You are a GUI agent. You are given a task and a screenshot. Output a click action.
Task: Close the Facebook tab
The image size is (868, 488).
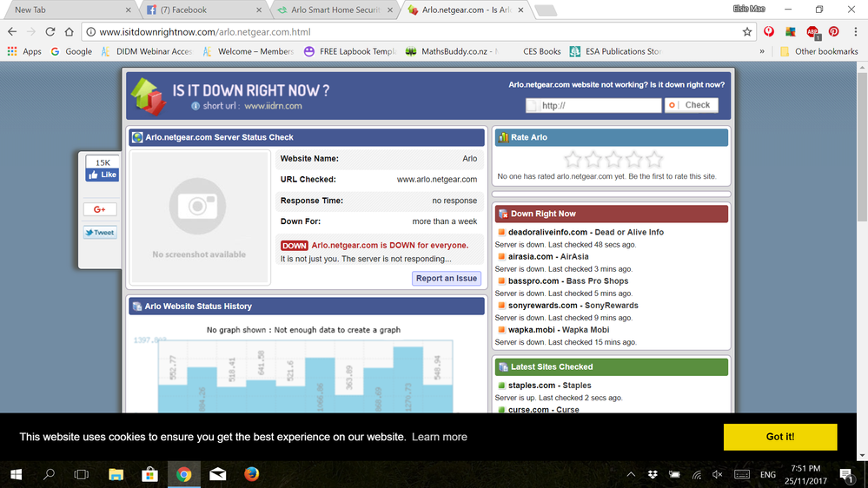(259, 10)
